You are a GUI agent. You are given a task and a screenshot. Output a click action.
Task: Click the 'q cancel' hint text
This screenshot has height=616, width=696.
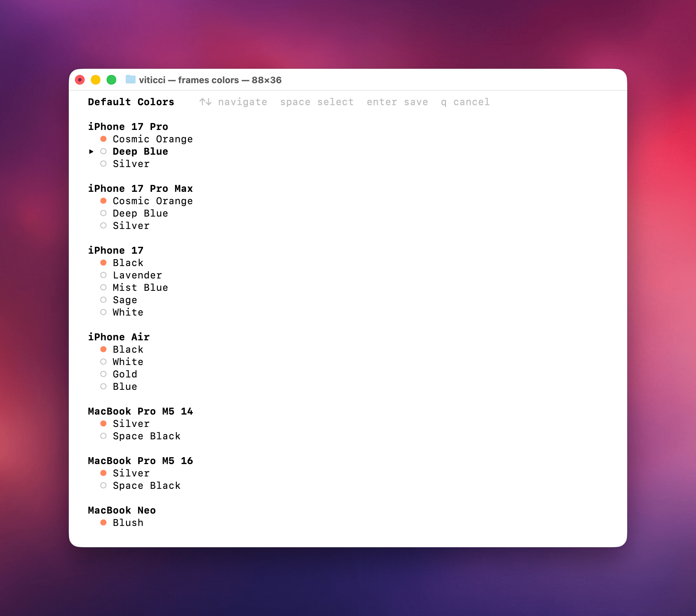[x=465, y=102]
